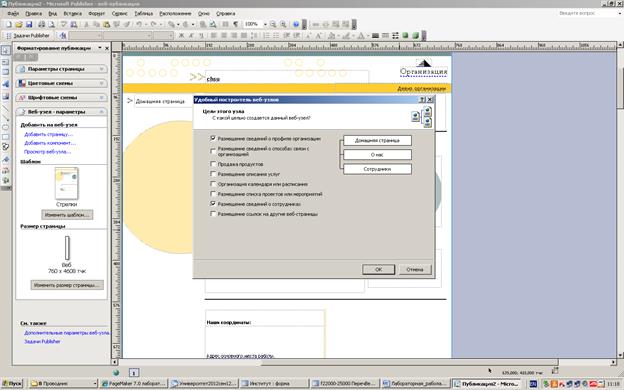Check the 'Продажа продуктов' checkbox
This screenshot has width=624, height=390.
213,164
